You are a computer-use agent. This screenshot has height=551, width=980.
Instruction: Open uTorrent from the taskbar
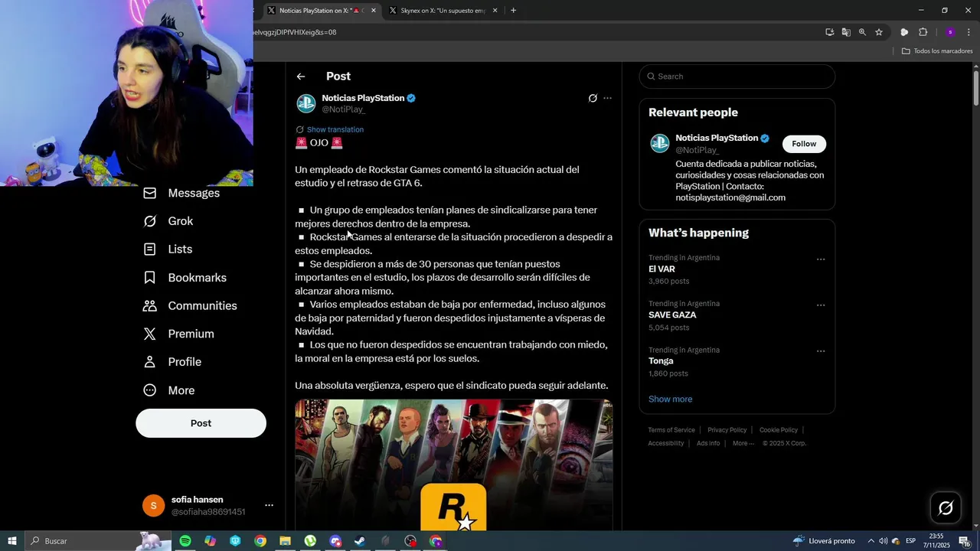pos(310,541)
